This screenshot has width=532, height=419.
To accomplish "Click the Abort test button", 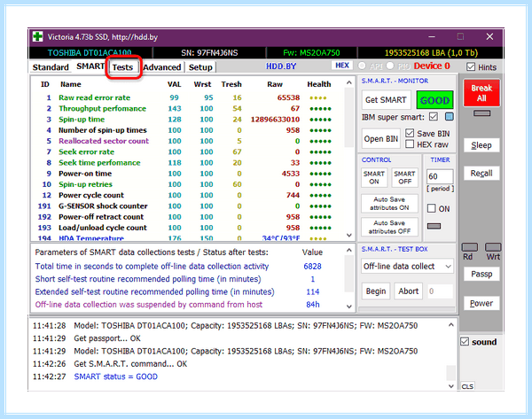I will [408, 291].
